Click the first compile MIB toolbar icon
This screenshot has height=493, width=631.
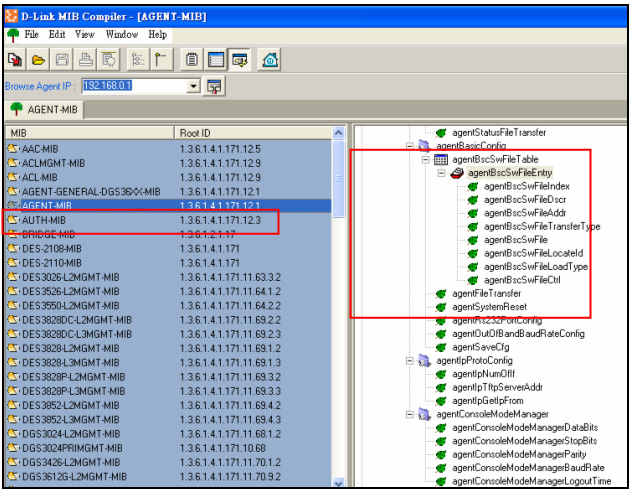(16, 60)
